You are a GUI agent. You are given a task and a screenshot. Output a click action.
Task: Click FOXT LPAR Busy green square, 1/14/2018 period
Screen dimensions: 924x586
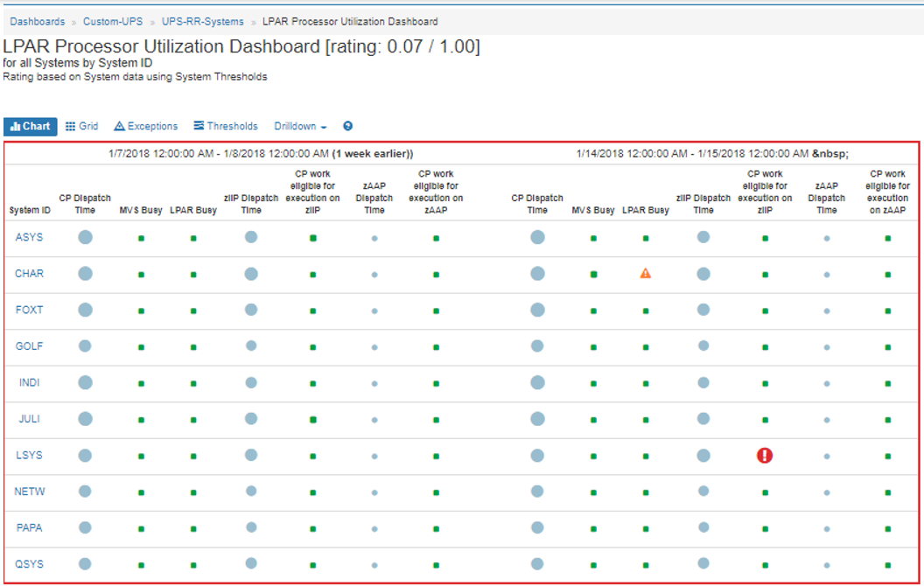646,311
